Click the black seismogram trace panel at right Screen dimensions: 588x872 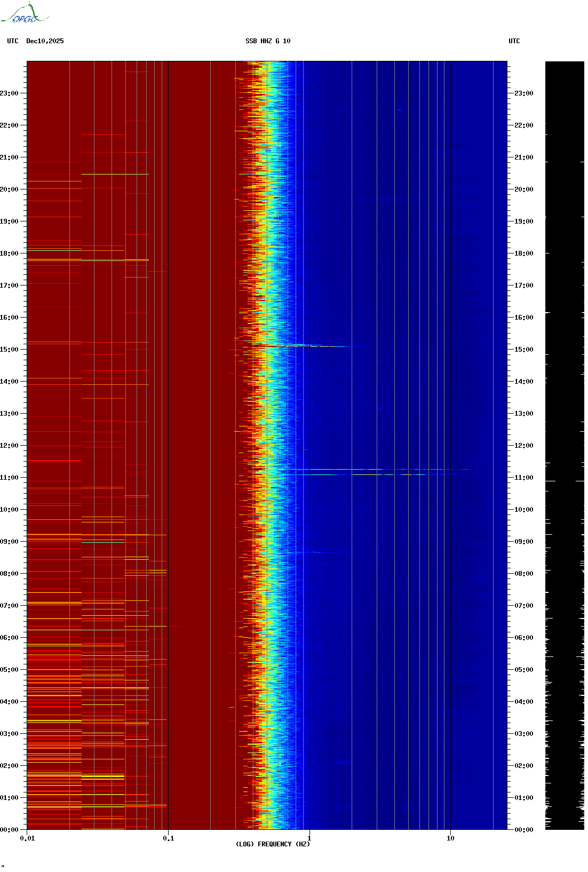tap(565, 445)
